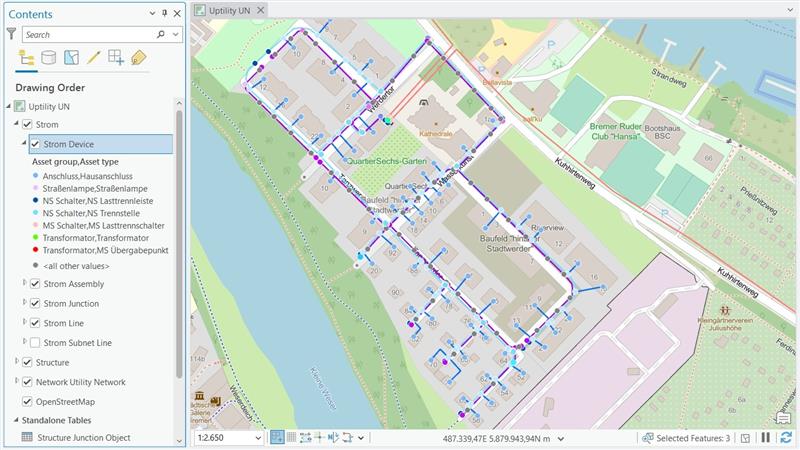Expand the Structure group layer
The width and height of the screenshot is (800, 450).
point(16,361)
